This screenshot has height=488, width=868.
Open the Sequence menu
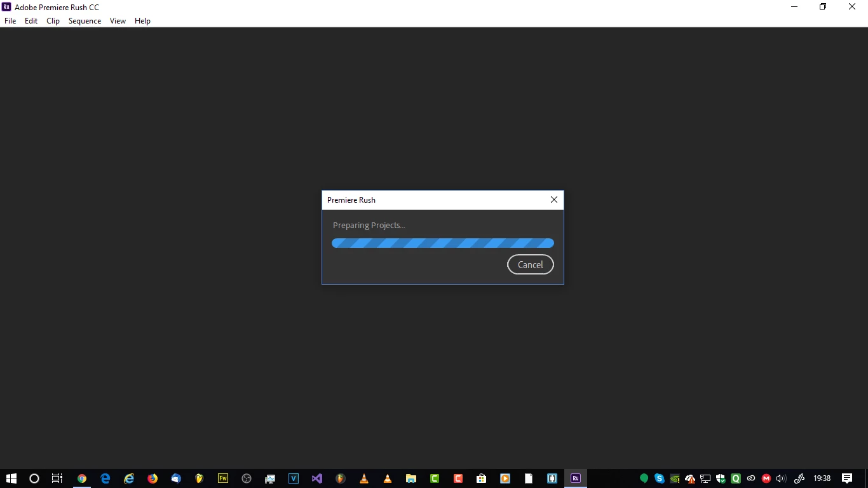(x=85, y=21)
